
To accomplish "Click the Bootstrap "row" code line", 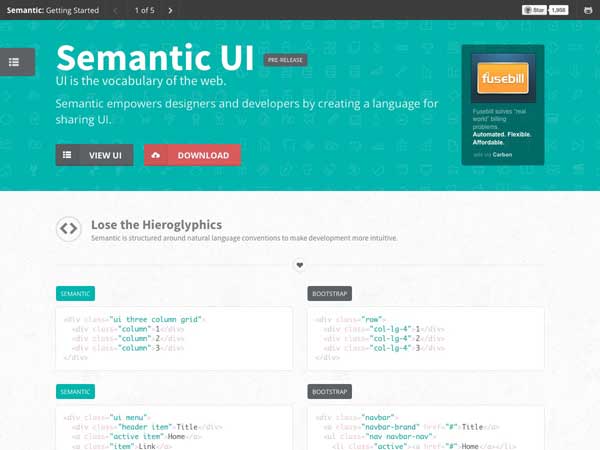I will [x=351, y=319].
